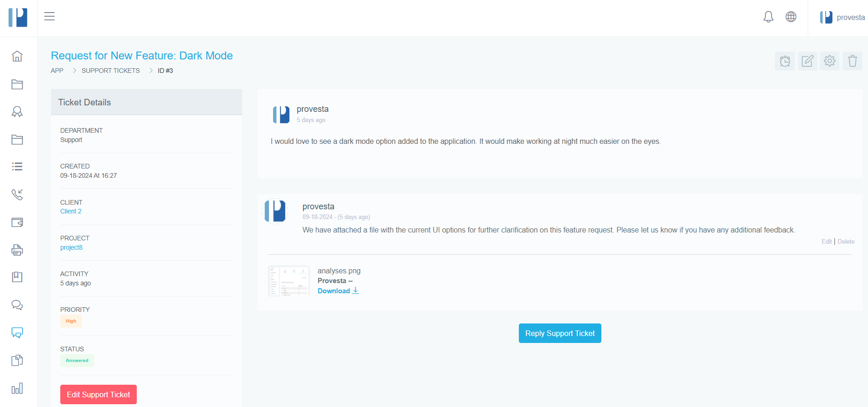Click the alarm clock reminder icon
The image size is (868, 407).
click(785, 61)
